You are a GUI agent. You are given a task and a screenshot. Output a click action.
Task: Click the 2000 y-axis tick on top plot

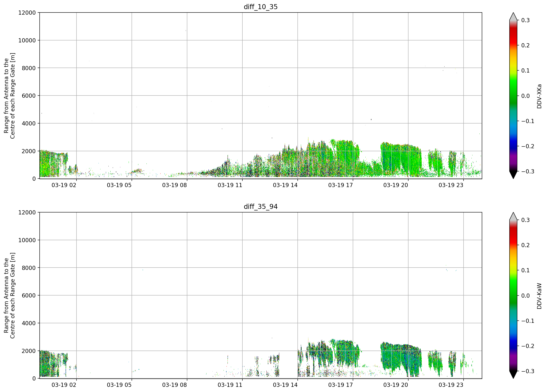(x=29, y=151)
